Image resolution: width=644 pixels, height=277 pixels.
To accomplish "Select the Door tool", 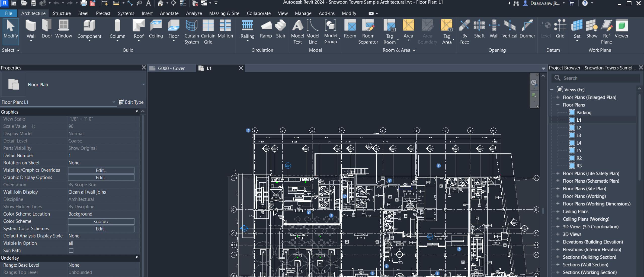I will (x=47, y=29).
